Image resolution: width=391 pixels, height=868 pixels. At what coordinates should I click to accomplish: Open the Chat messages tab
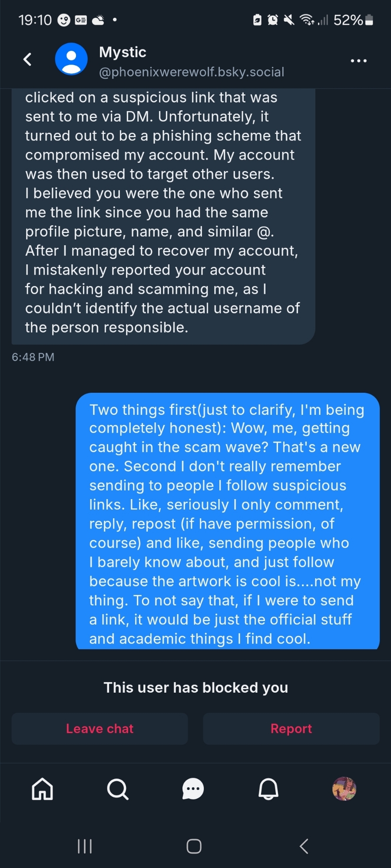coord(193,789)
